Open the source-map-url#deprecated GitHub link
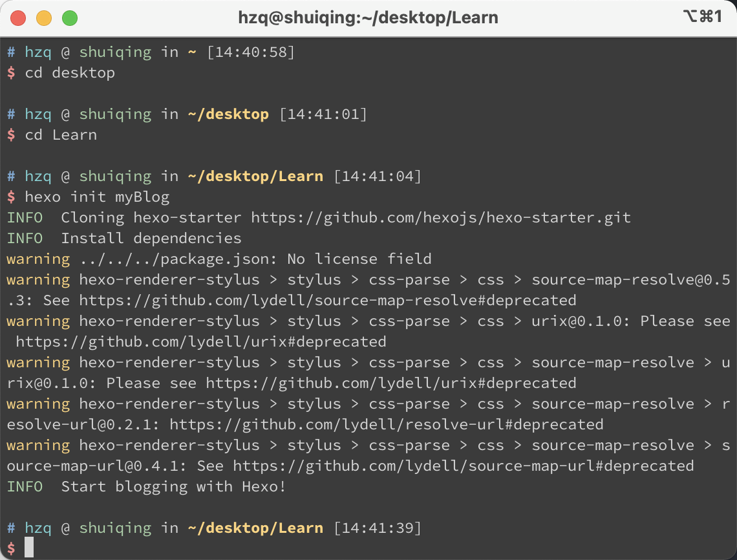The width and height of the screenshot is (737, 560). click(x=464, y=466)
